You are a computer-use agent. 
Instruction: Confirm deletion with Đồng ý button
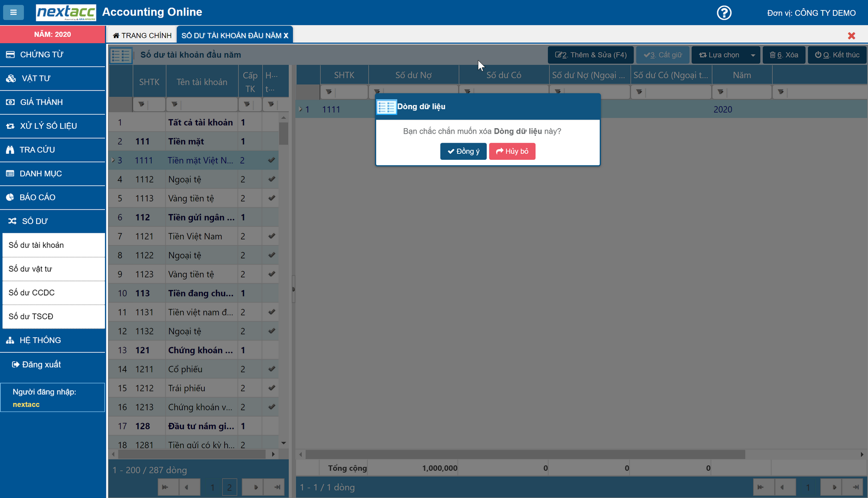[463, 151]
